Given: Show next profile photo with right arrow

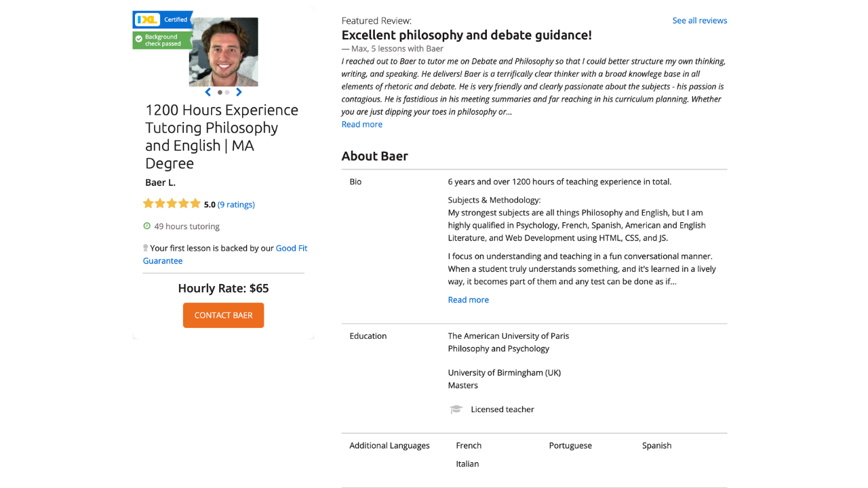Looking at the screenshot, I should pos(239,92).
